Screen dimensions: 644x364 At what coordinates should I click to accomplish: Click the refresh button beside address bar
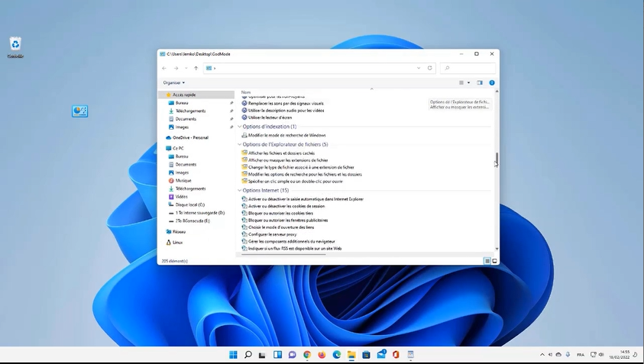[x=430, y=68]
